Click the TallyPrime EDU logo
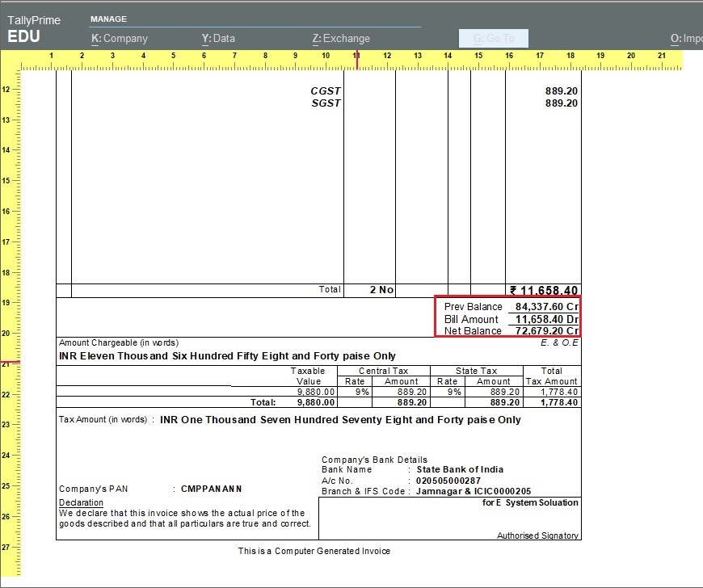 coord(34,28)
